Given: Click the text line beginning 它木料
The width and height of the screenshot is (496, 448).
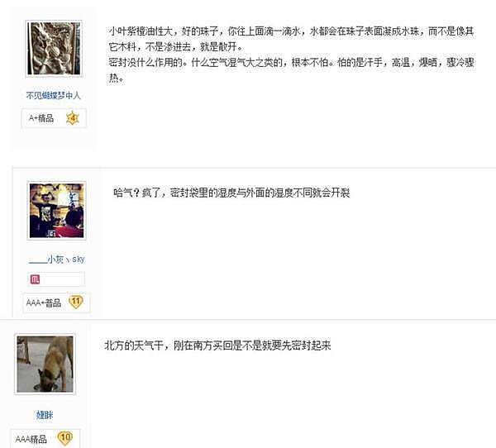Looking at the screenshot, I should [176, 47].
